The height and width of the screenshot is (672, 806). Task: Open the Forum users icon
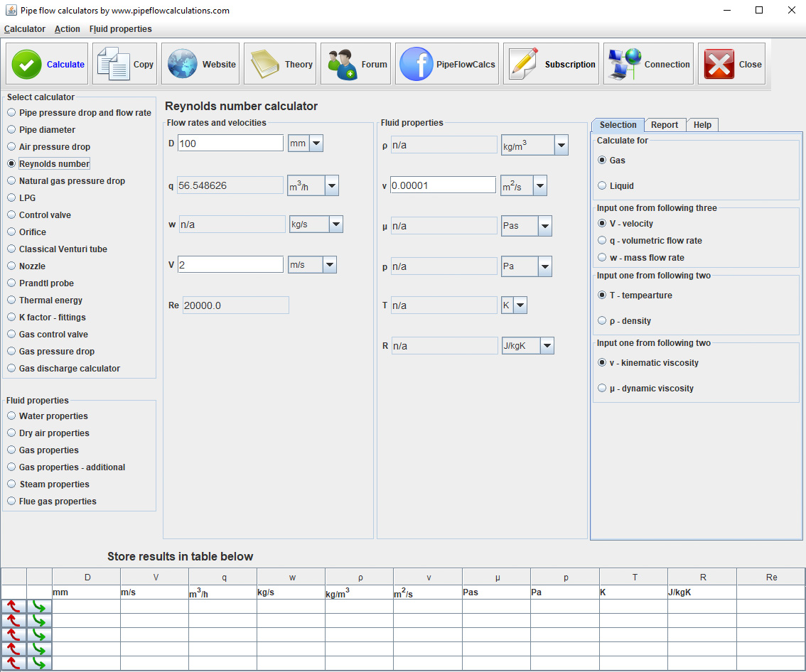click(x=342, y=64)
